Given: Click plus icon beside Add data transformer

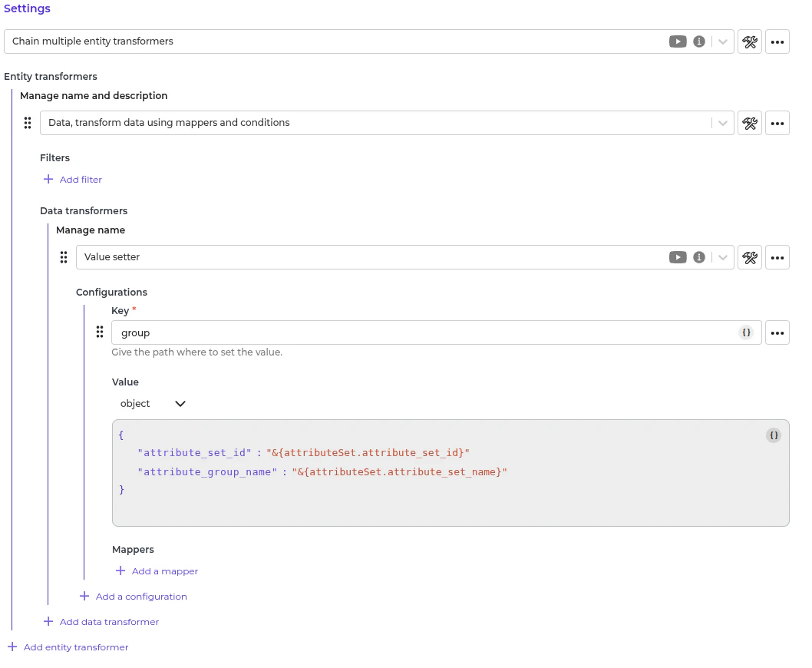Looking at the screenshot, I should (x=48, y=621).
